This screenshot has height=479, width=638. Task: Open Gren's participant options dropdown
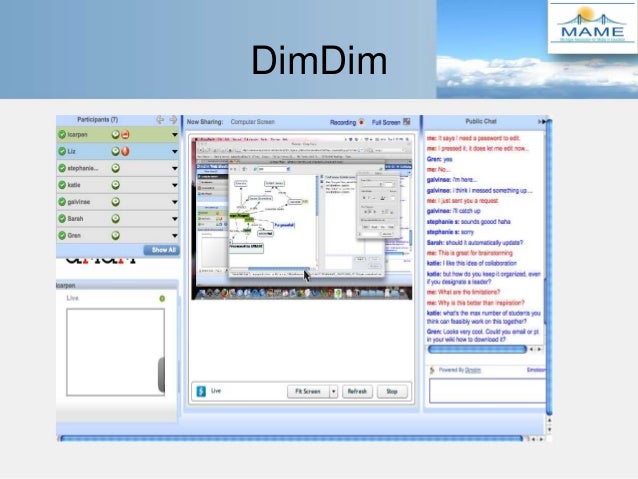tap(175, 236)
